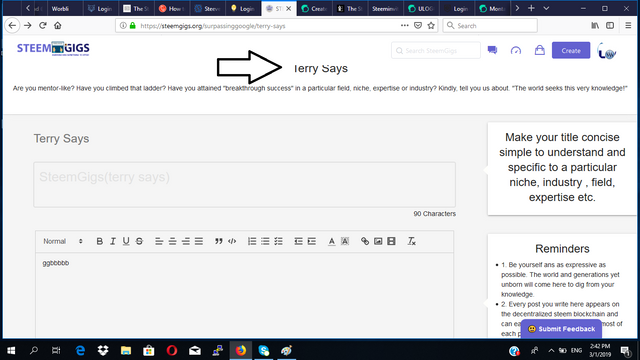Open text background color picker
The height and width of the screenshot is (360, 640).
345,241
